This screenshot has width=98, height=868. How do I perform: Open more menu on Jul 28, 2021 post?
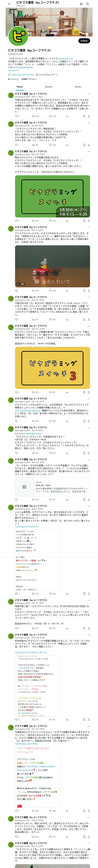[x=89, y=123]
